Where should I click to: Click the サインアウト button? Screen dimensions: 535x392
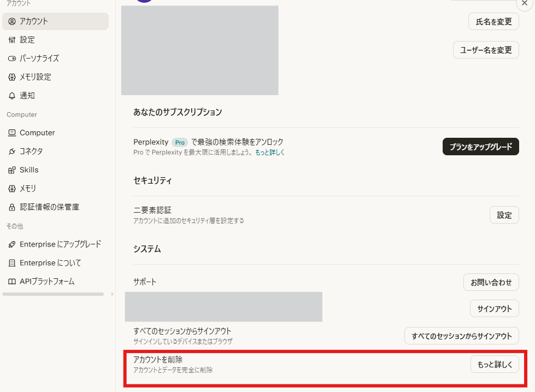click(x=495, y=308)
